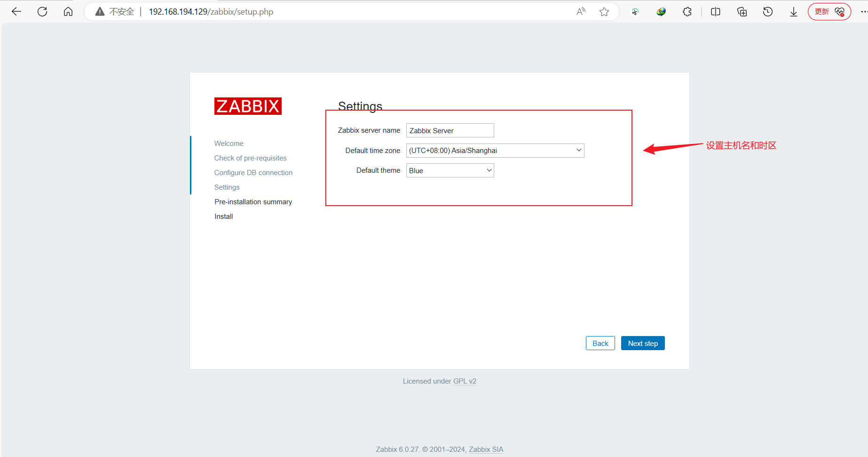Activate the read aloud icon
This screenshot has height=457, width=868.
(581, 12)
